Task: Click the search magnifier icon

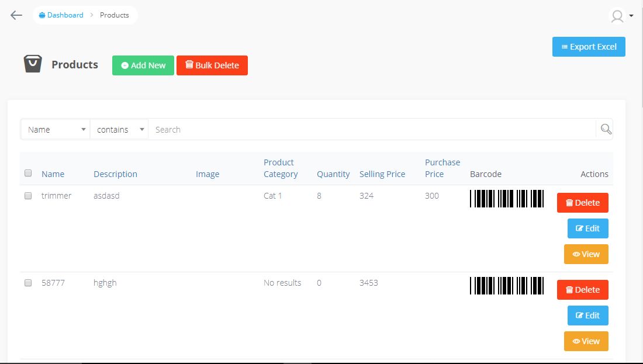Action: 606,130
